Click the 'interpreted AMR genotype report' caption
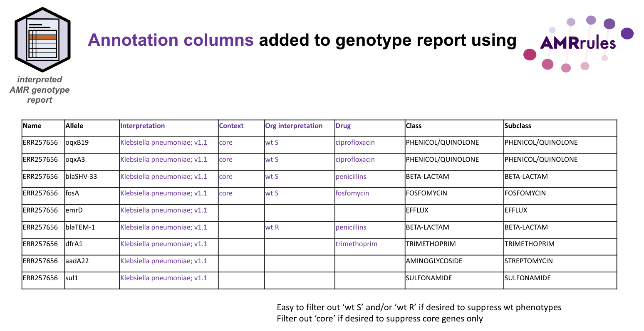The image size is (644, 331). click(x=40, y=90)
